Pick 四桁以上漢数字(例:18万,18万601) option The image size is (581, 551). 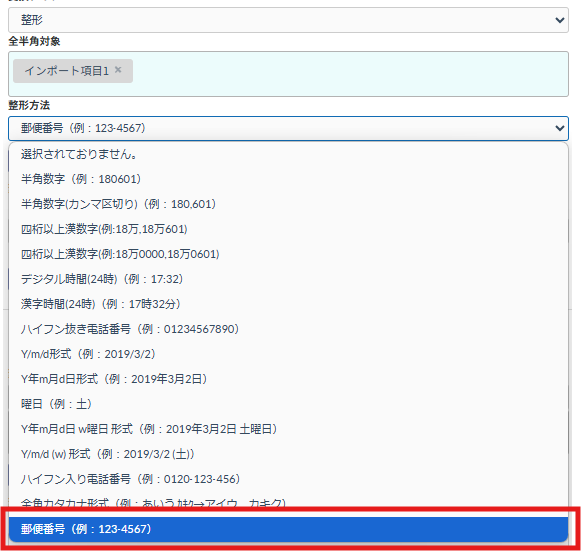(288, 229)
